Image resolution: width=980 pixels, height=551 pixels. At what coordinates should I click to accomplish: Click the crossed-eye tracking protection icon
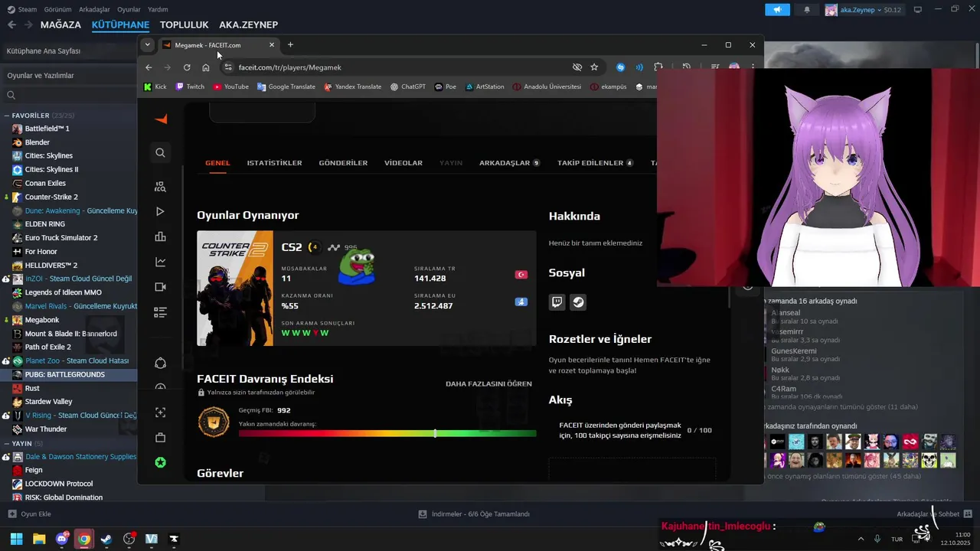pos(577,67)
